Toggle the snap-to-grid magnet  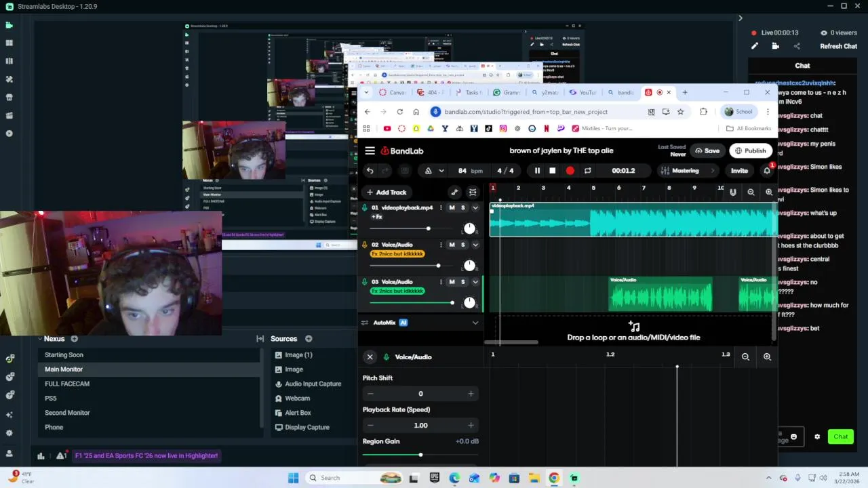click(x=733, y=192)
